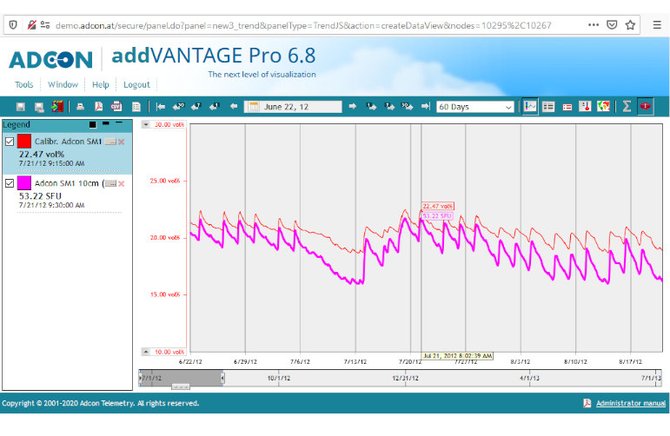Viewport: 670px width, 436px height.
Task: Expand the y-axis dropdown arrow near 30.00 vol%
Action: point(147,125)
